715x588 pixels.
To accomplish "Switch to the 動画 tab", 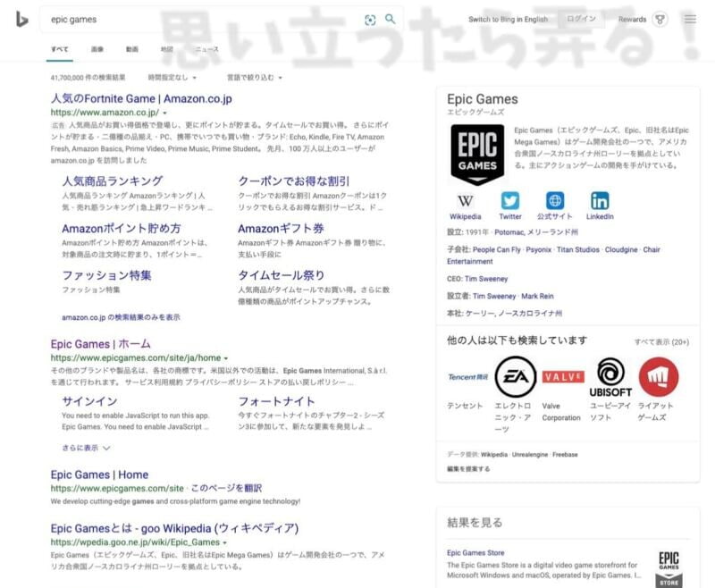I will pyautogui.click(x=131, y=49).
